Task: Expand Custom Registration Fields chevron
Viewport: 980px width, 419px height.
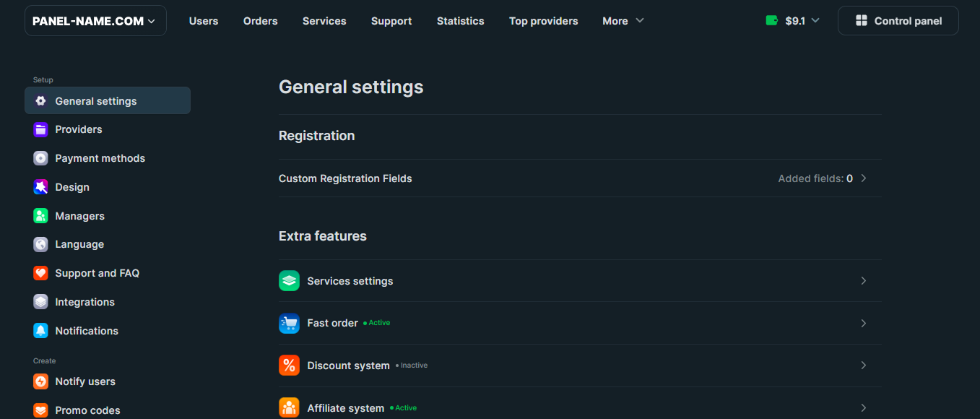Action: coord(863,178)
